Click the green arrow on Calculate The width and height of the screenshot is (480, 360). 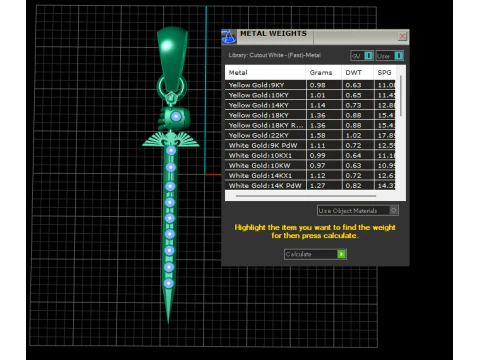[341, 254]
